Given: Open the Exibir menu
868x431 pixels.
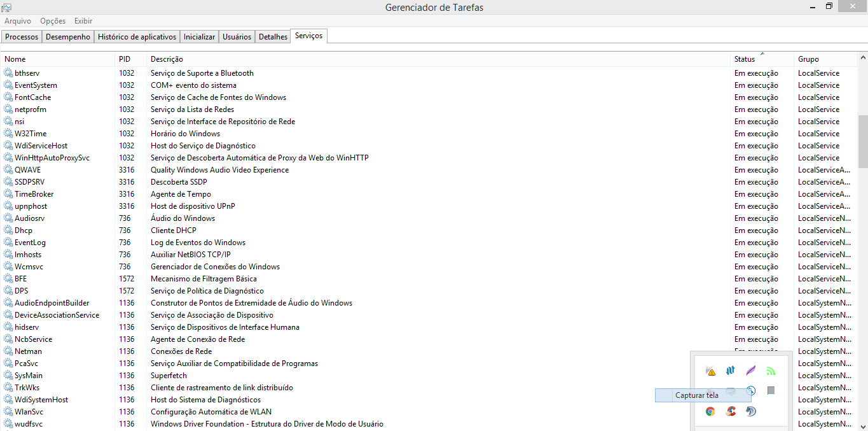Looking at the screenshot, I should point(83,21).
